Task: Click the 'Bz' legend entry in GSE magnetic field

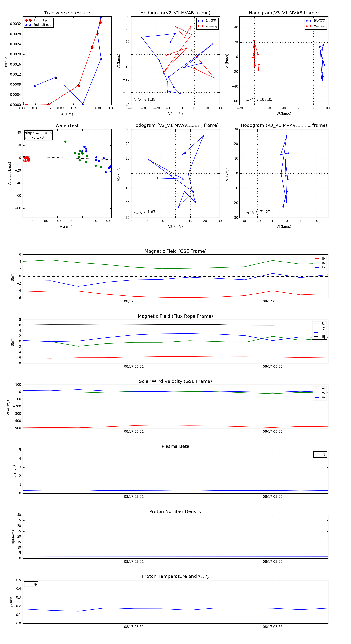Action: click(x=320, y=267)
